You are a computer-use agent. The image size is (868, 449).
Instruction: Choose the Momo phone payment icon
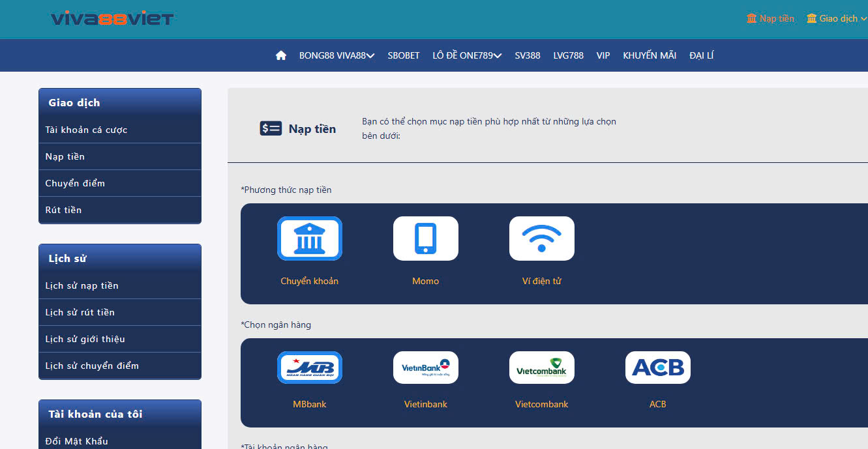click(x=426, y=239)
